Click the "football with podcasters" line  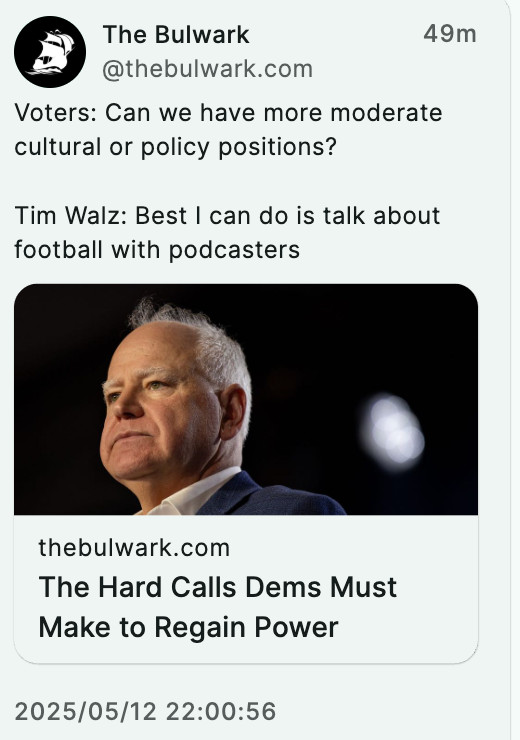[x=157, y=250]
